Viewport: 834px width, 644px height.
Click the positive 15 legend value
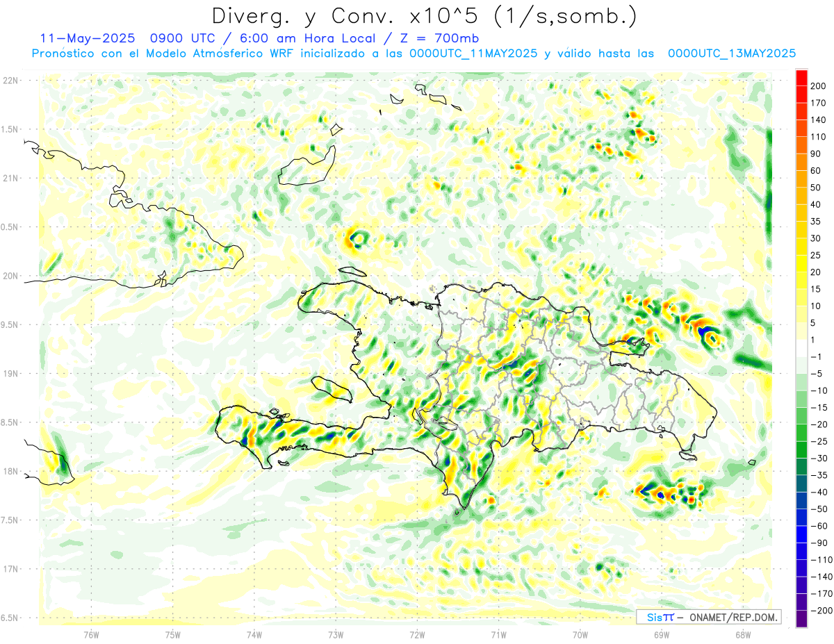816,289
